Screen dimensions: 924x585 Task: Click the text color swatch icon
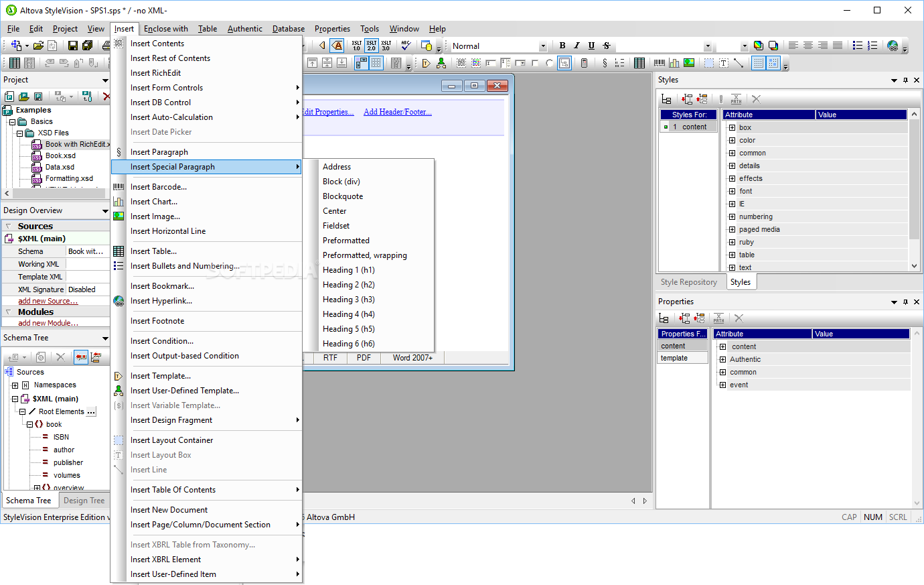[x=758, y=46]
